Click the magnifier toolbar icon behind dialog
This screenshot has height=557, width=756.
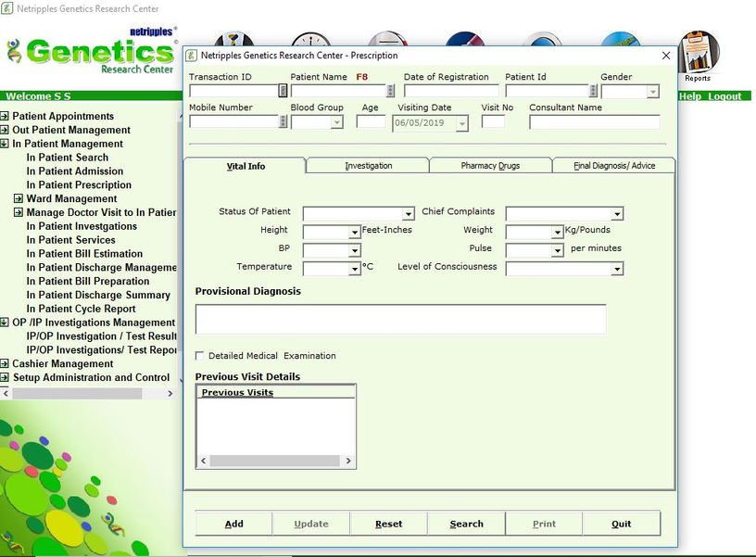542,39
